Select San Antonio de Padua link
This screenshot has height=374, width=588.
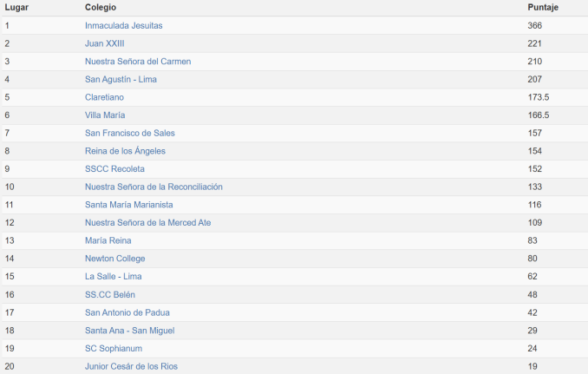point(127,312)
